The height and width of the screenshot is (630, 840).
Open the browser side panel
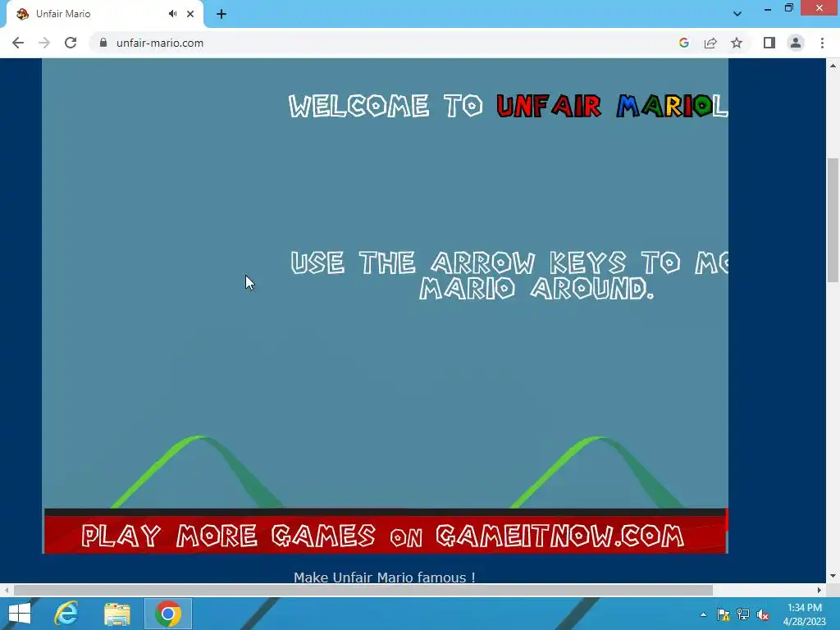pyautogui.click(x=769, y=43)
